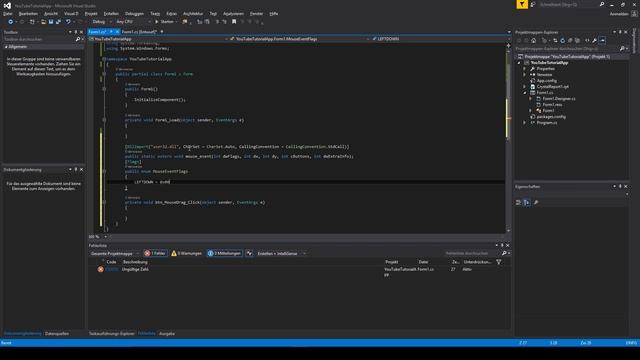This screenshot has height=360, width=640.
Task: Switch to the Form1.cs [Entwurf] tab
Action: (139, 31)
